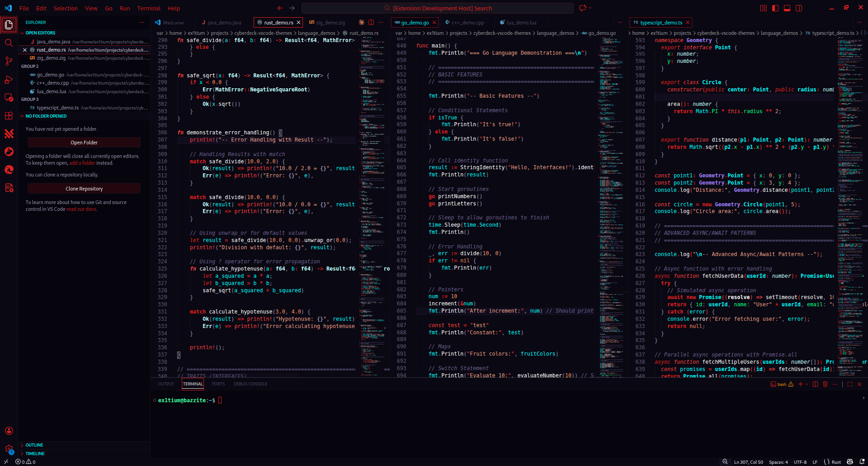This screenshot has height=466, width=868.
Task: Open the Remote Explorer icon
Action: (9, 98)
